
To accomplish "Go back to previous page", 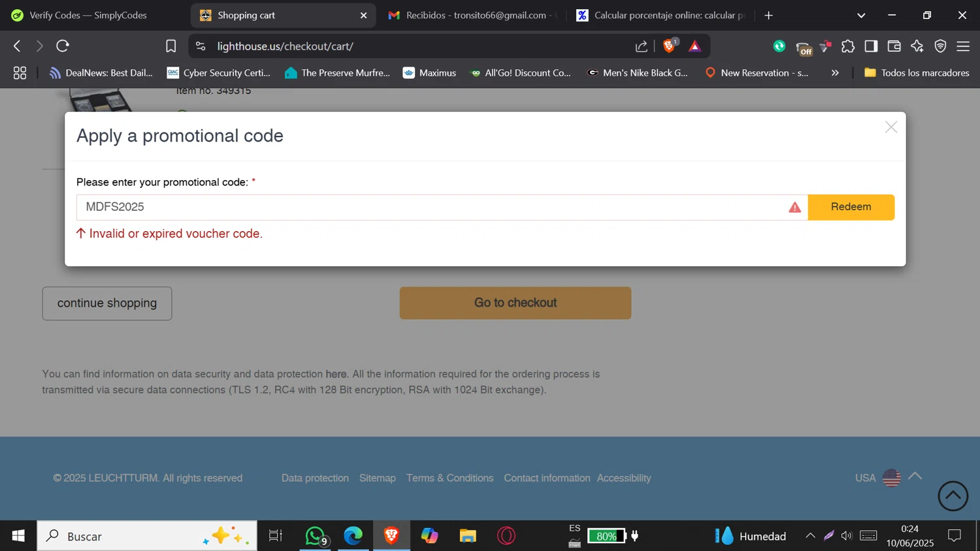I will 17,46.
